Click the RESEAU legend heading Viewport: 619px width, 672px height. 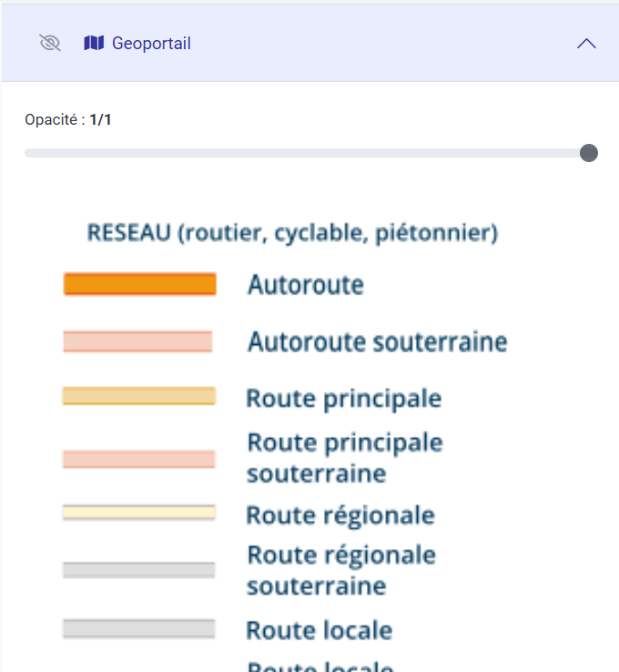pyautogui.click(x=292, y=233)
